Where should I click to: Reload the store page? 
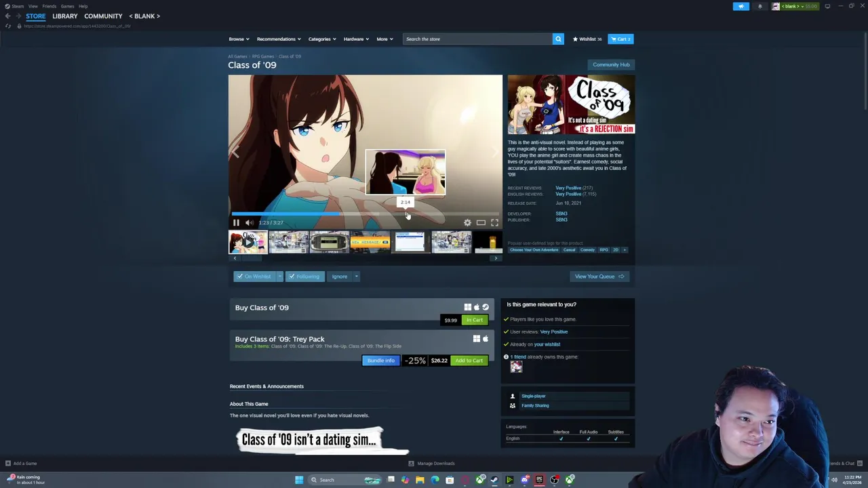point(8,26)
